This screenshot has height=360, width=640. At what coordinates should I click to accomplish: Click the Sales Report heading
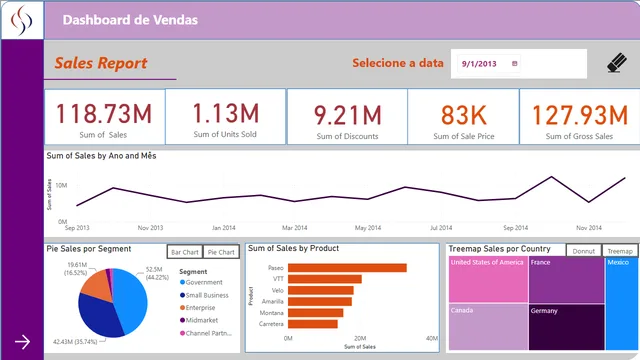click(x=101, y=63)
